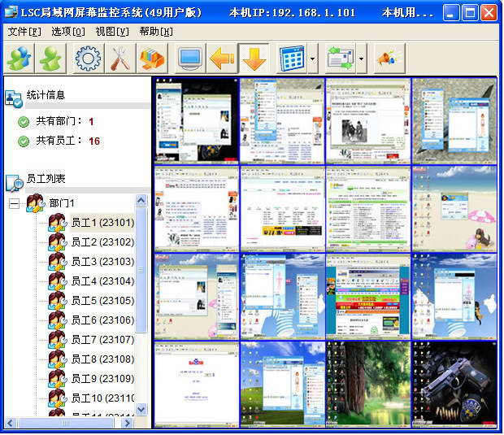Click right arrow of the horizontal scrollbar
504x435 pixels.
click(x=128, y=423)
